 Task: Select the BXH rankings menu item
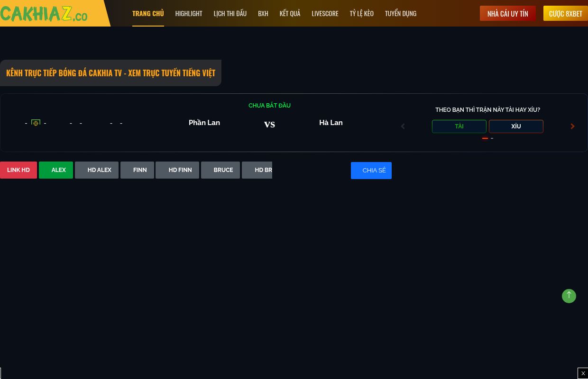[263, 13]
